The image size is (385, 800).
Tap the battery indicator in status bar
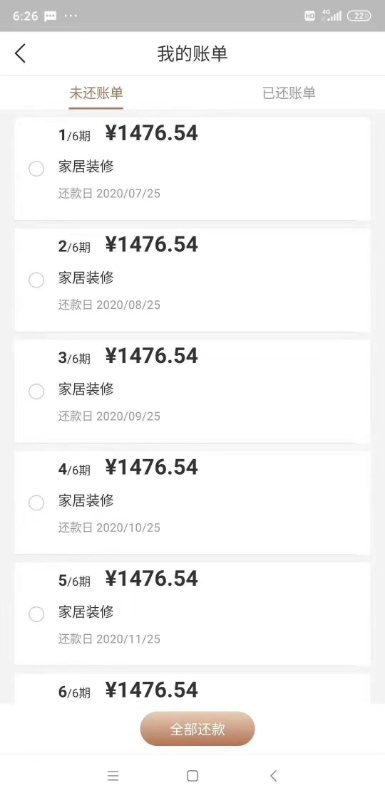(358, 16)
